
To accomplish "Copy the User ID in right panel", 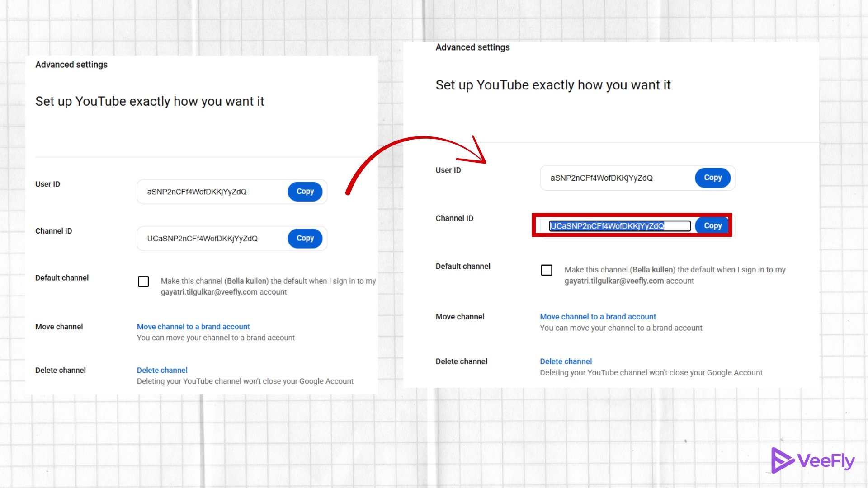I will (712, 178).
